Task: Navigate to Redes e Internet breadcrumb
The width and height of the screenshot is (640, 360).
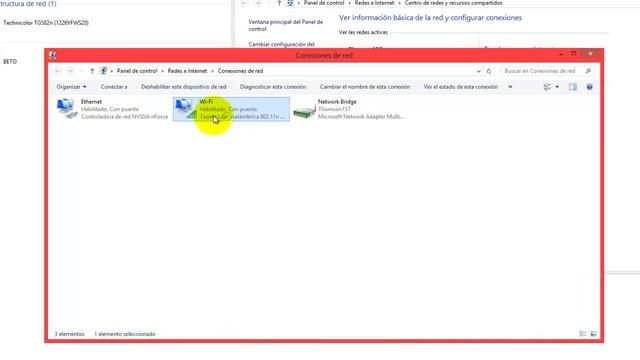Action: (187, 71)
